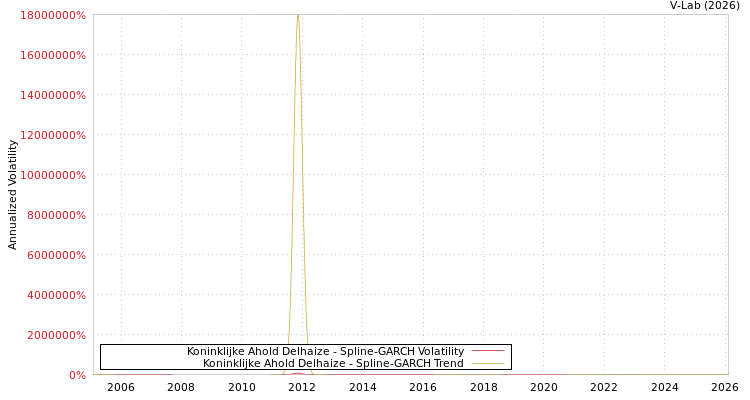Click the 2022 x-axis year label
Viewport: 750px width, 400px height.
[604, 387]
